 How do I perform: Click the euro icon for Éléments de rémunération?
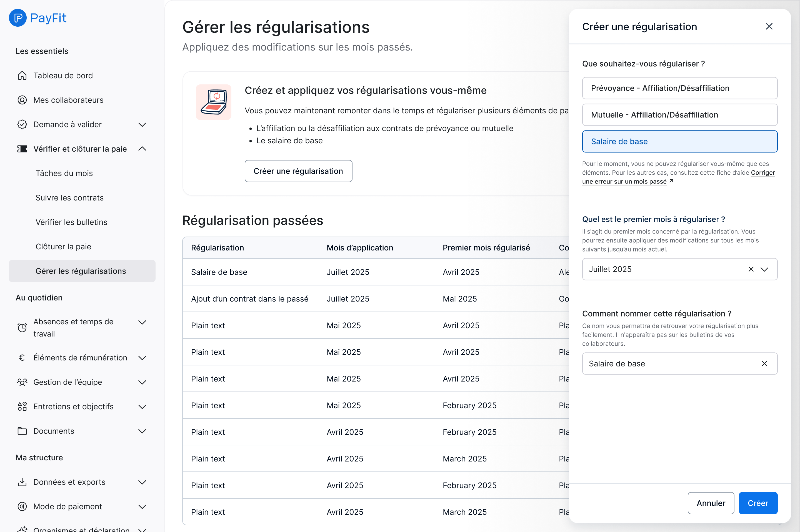pyautogui.click(x=22, y=358)
